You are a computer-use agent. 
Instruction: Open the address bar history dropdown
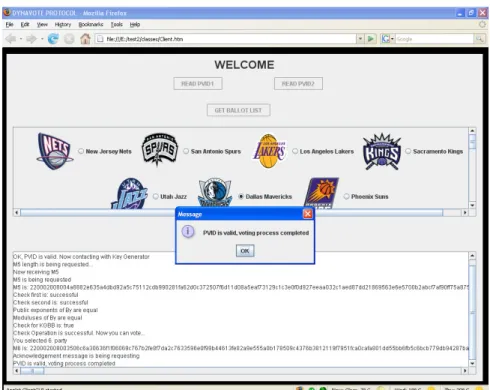pyautogui.click(x=360, y=39)
